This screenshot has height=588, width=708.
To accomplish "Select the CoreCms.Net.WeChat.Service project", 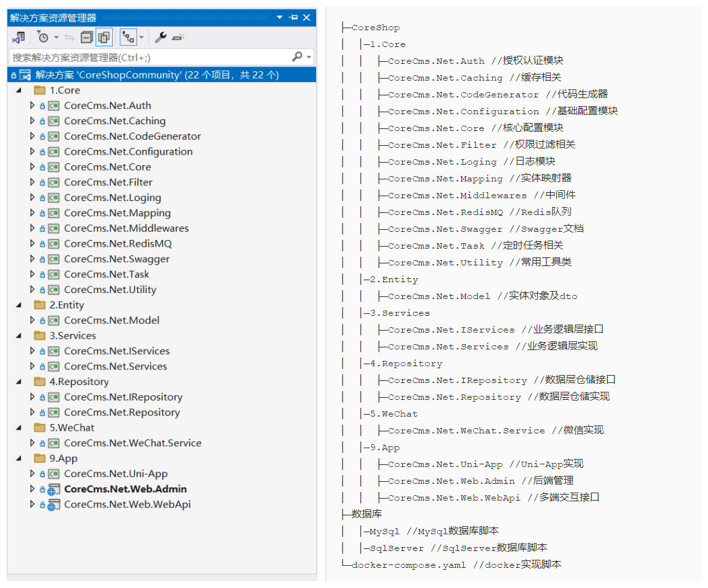I will coord(132,443).
